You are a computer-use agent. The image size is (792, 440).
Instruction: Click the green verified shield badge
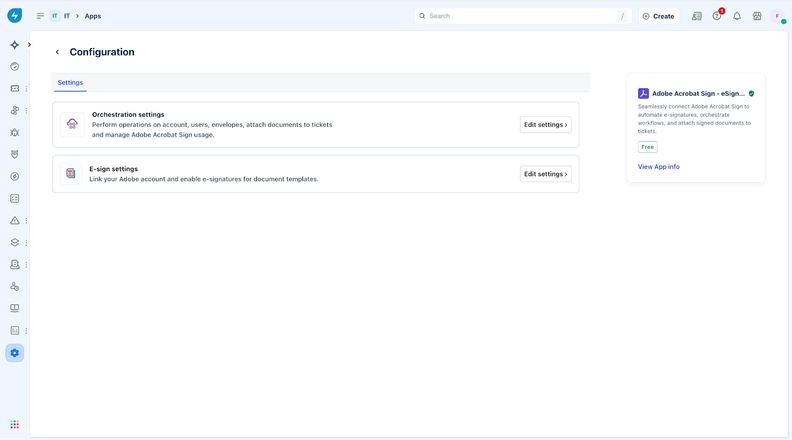click(x=751, y=93)
